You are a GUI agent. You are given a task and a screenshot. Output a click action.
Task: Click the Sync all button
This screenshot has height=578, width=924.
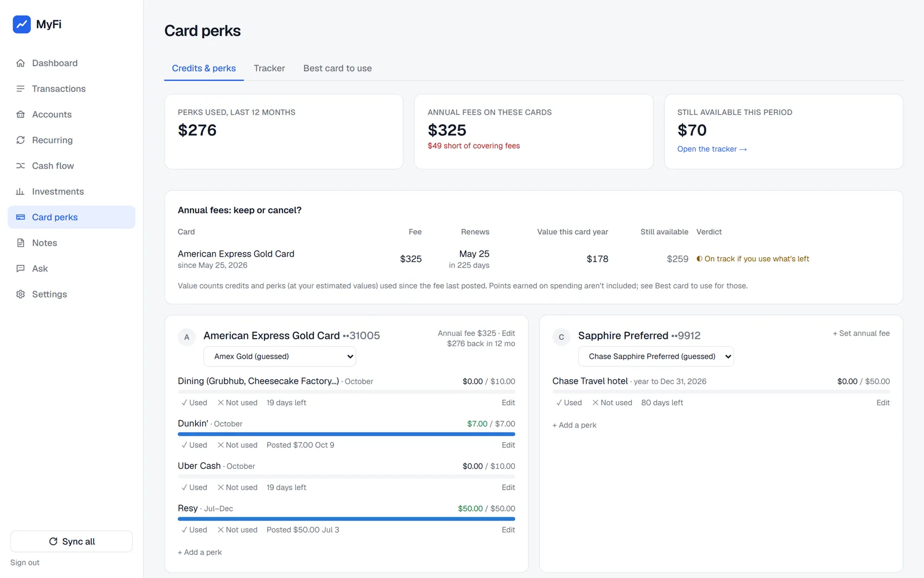(x=72, y=542)
